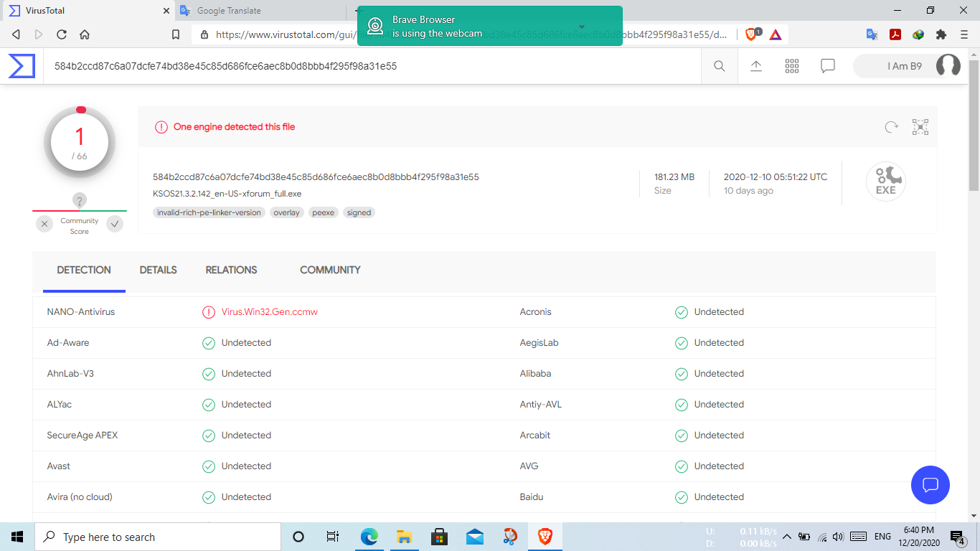The width and height of the screenshot is (980, 551).
Task: Click the similar files graph icon
Action: tap(920, 127)
